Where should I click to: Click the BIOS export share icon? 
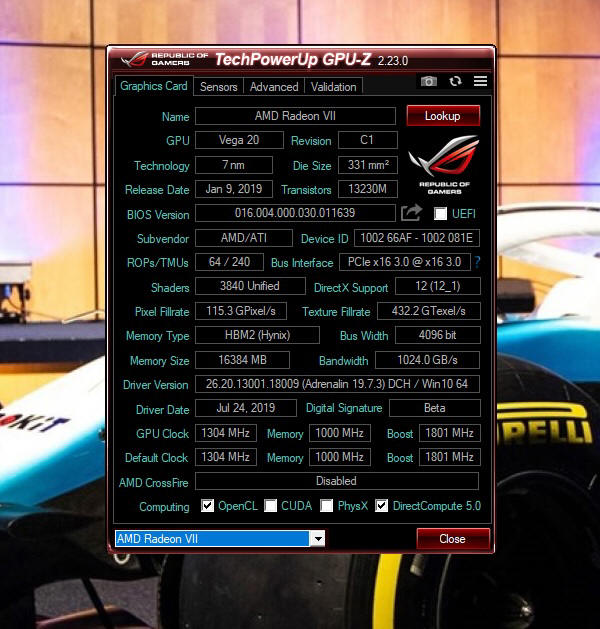tap(411, 213)
